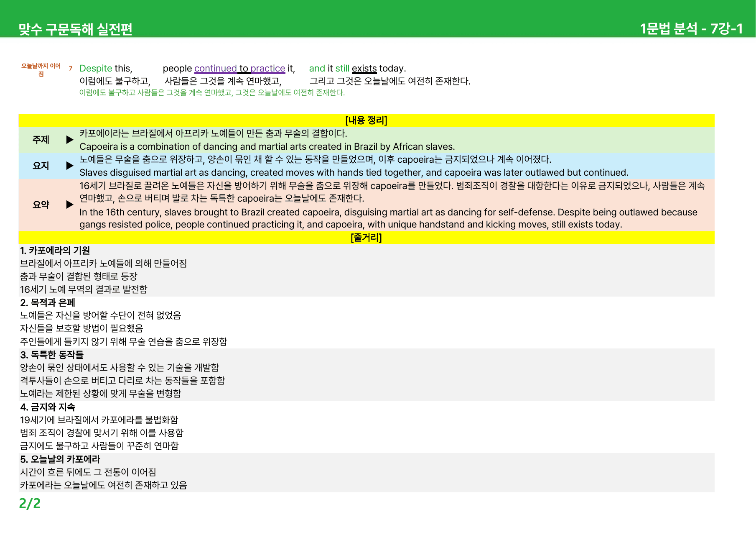Click the green word still

point(342,68)
